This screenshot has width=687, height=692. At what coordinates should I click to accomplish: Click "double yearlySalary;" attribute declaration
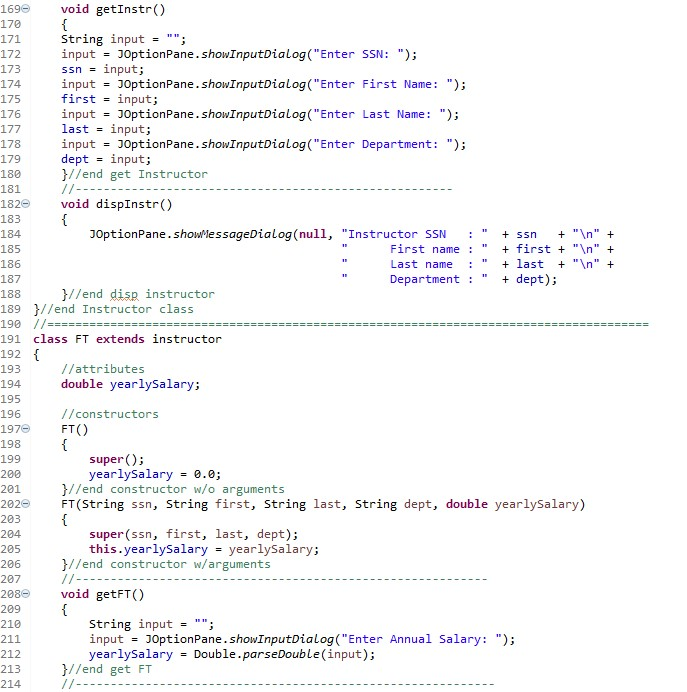point(131,384)
